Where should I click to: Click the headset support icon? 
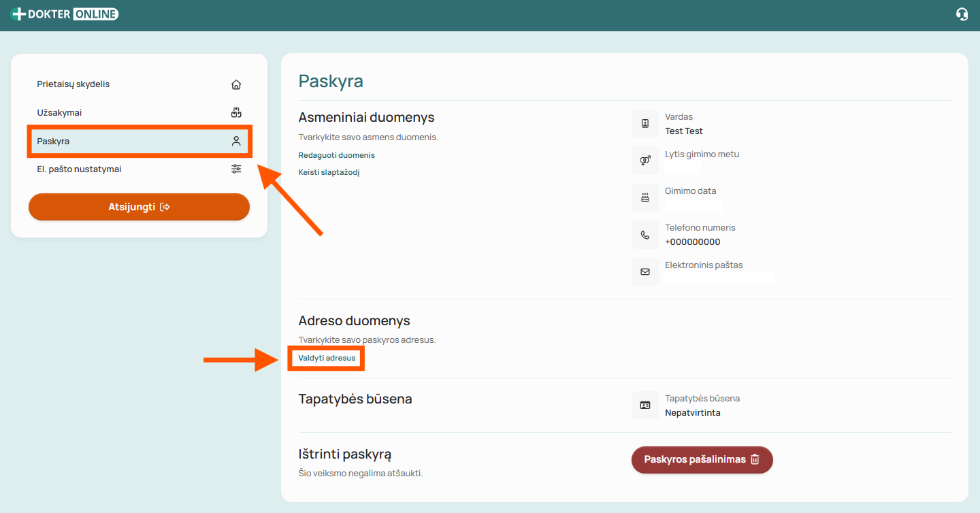962,14
